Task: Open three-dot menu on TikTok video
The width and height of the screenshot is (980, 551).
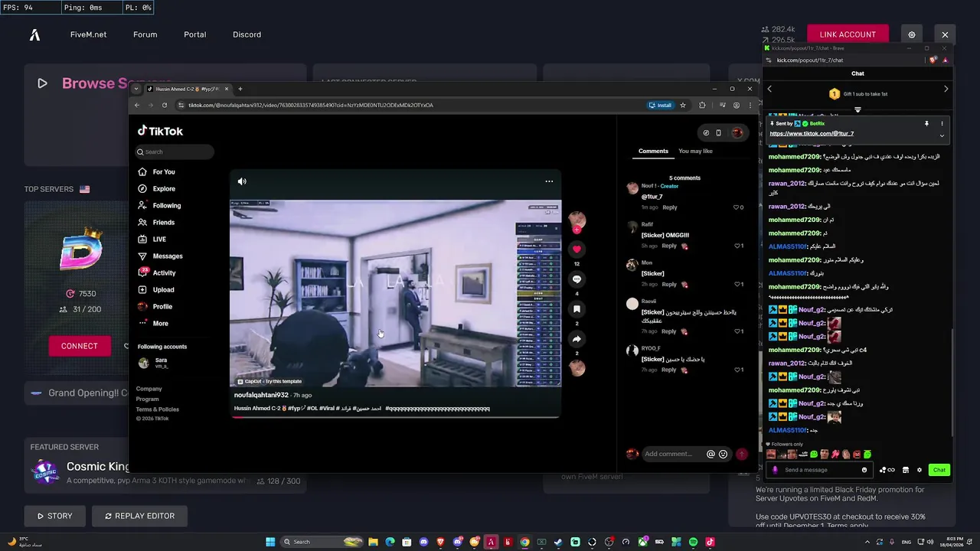Action: [x=549, y=181]
